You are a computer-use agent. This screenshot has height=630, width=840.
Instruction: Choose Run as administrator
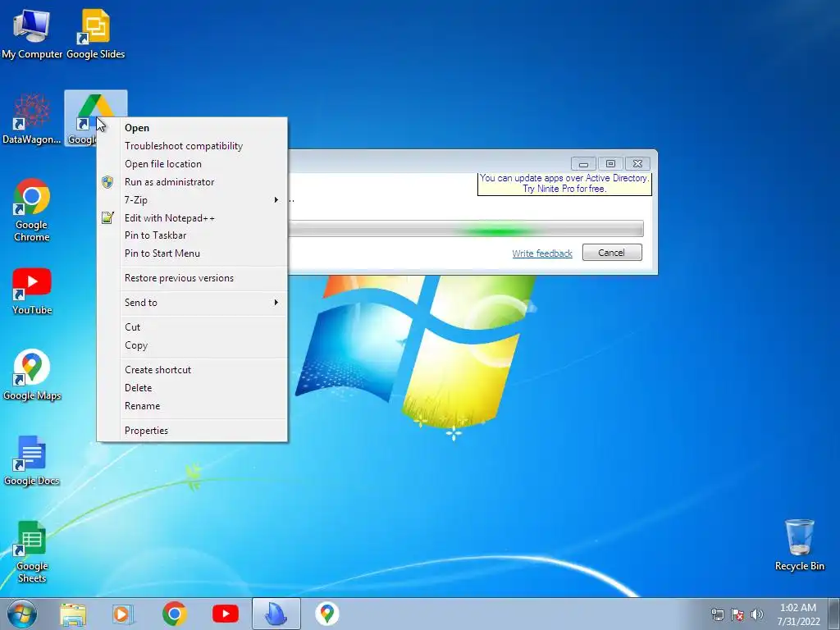pyautogui.click(x=192, y=182)
